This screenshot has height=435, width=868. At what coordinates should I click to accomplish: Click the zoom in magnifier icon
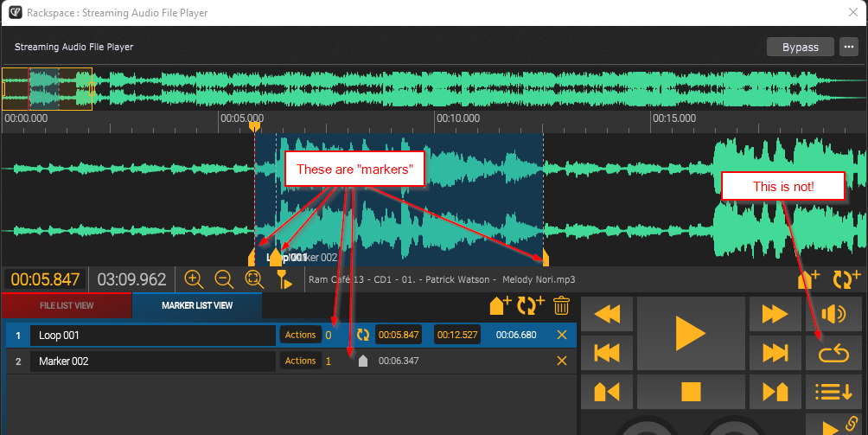coord(194,279)
